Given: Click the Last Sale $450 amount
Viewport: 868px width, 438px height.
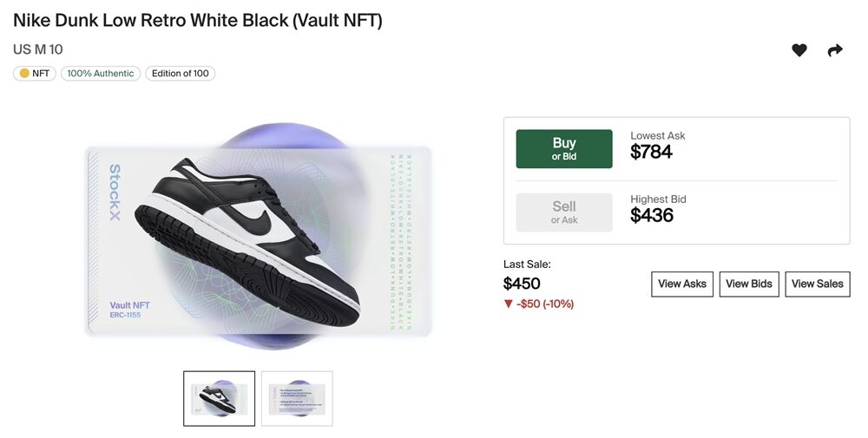Looking at the screenshot, I should pyautogui.click(x=522, y=284).
